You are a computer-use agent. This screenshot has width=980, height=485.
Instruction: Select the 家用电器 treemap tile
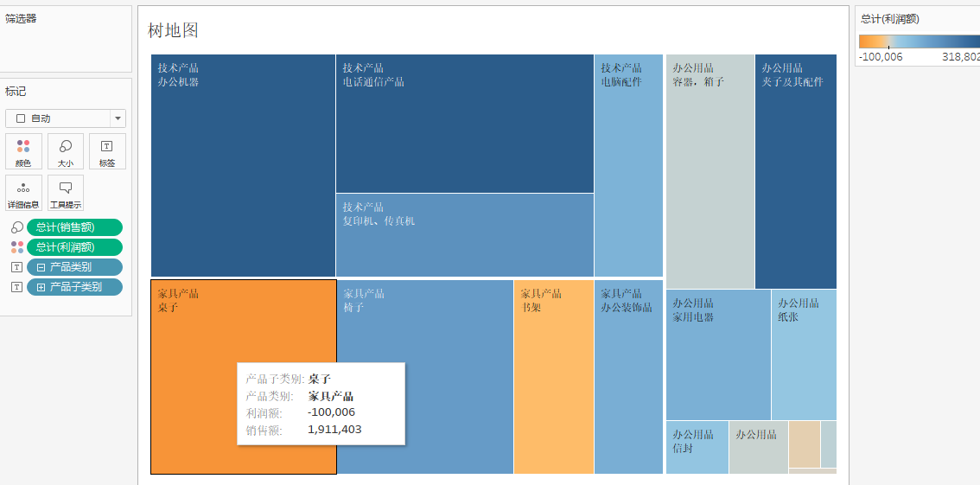(718, 355)
